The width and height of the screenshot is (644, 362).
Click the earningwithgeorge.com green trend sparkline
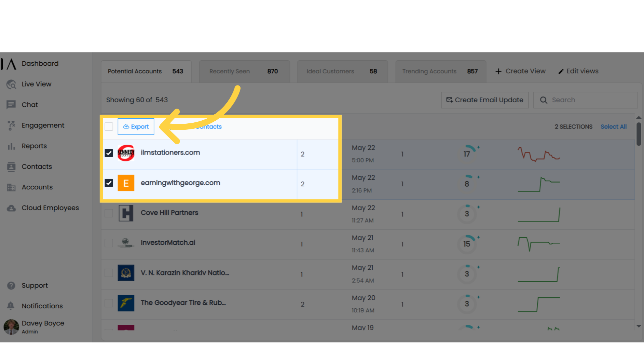(539, 184)
